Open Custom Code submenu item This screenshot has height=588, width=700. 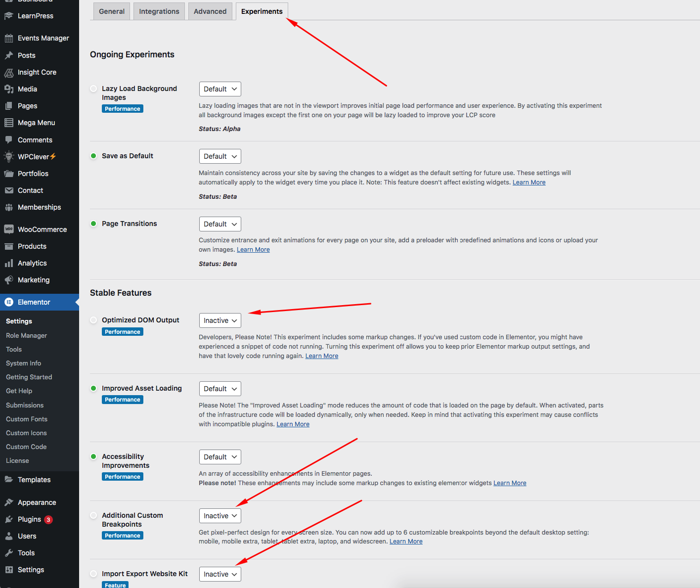tap(26, 447)
